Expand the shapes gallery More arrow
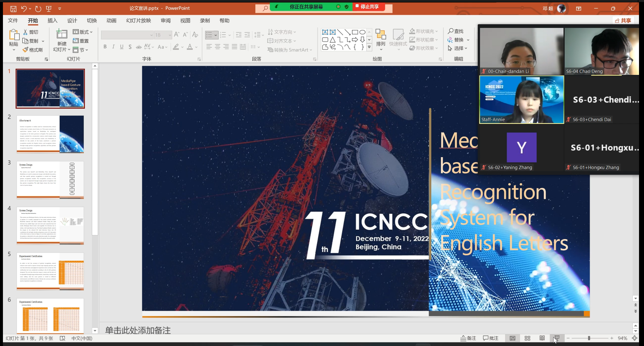The image size is (644, 346). click(x=369, y=47)
